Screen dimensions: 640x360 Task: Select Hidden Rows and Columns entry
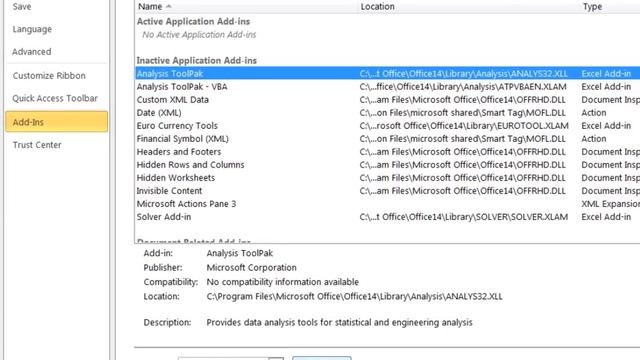tap(191, 165)
